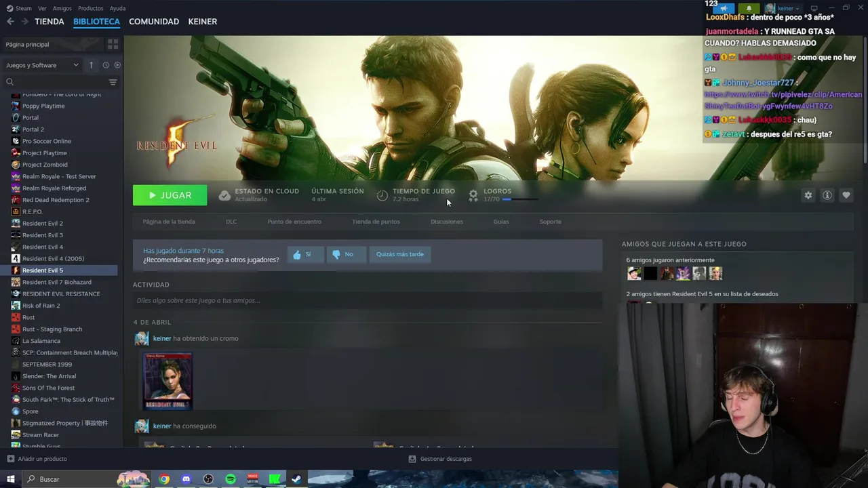Open Windows Start menu
Screen dimensions: 868x488
point(11,479)
